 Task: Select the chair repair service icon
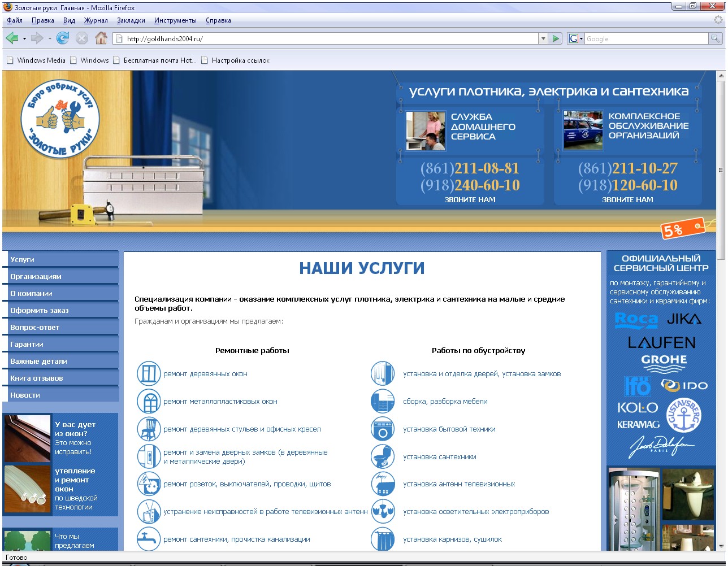149,429
